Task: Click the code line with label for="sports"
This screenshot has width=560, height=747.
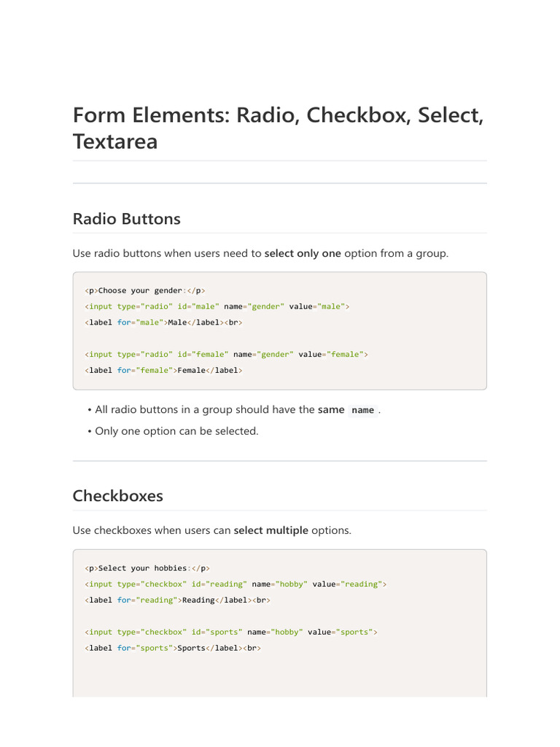Action: pyautogui.click(x=173, y=648)
